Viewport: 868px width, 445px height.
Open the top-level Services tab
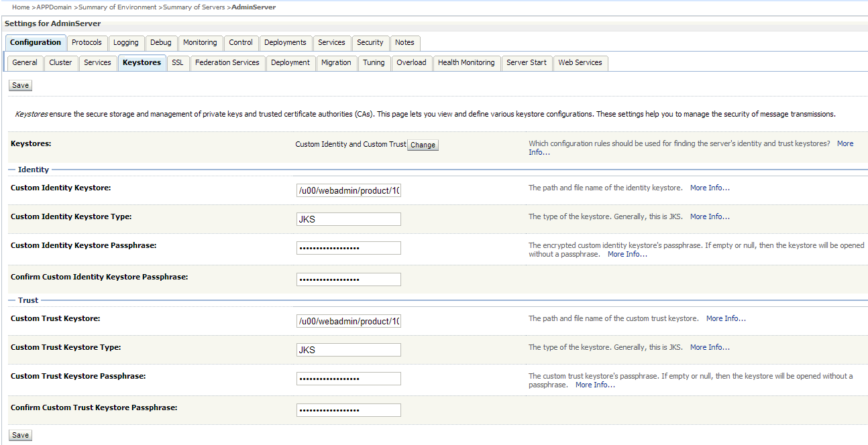[331, 42]
